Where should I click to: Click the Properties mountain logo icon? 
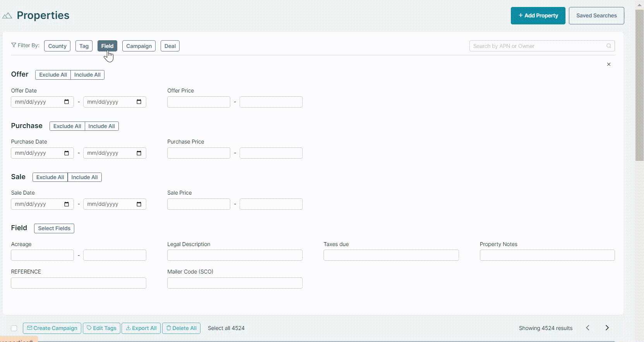pyautogui.click(x=7, y=16)
